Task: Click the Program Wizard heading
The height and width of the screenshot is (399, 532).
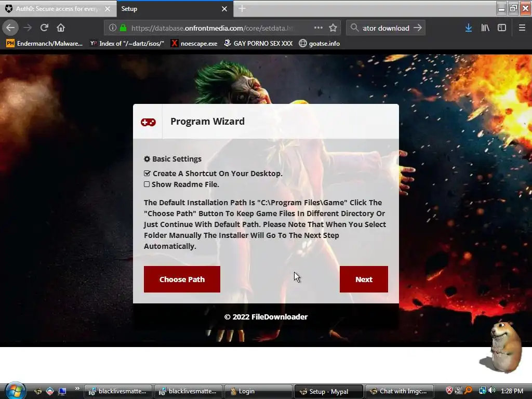Action: (x=207, y=122)
